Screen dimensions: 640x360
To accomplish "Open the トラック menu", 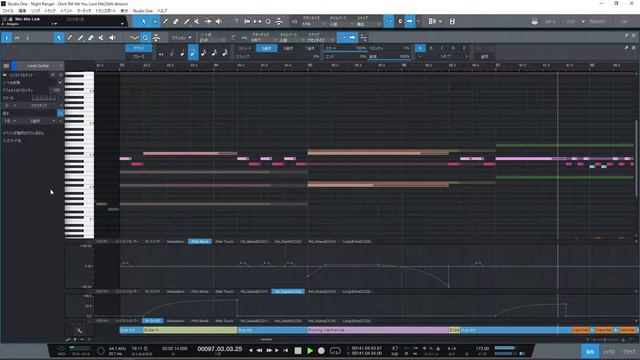I will (50, 11).
